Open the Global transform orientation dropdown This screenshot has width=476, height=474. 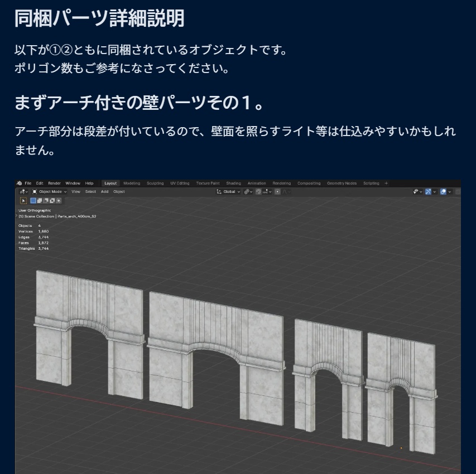click(229, 192)
